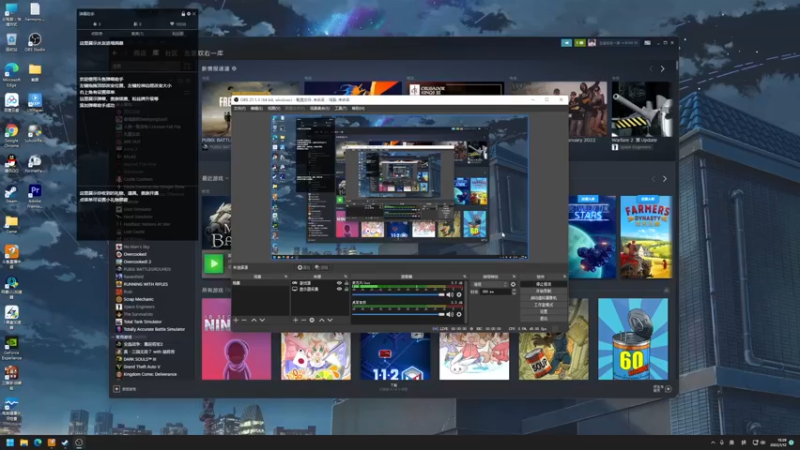This screenshot has width=800, height=450.
Task: Open Settings button in OBS controls
Action: 543,311
